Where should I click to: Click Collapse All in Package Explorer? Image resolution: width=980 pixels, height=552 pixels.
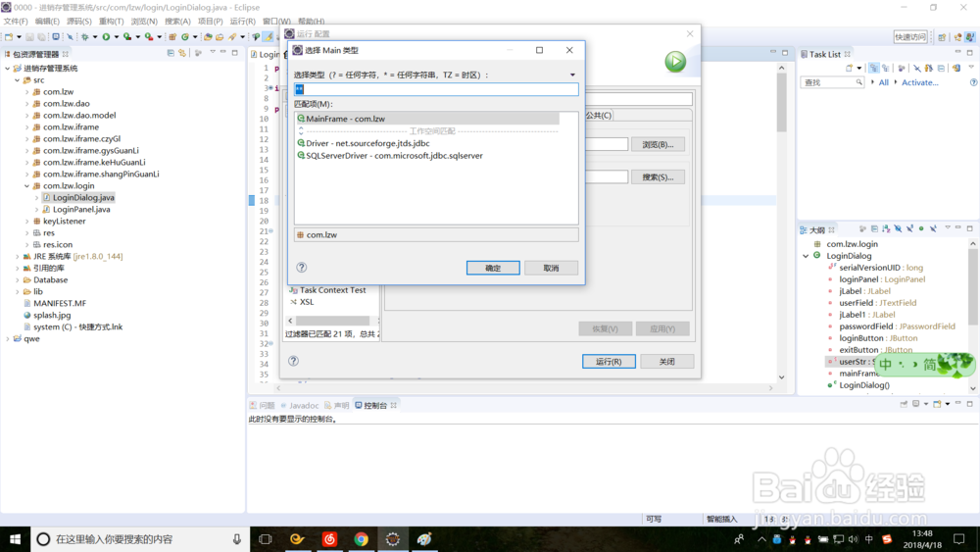(x=171, y=53)
